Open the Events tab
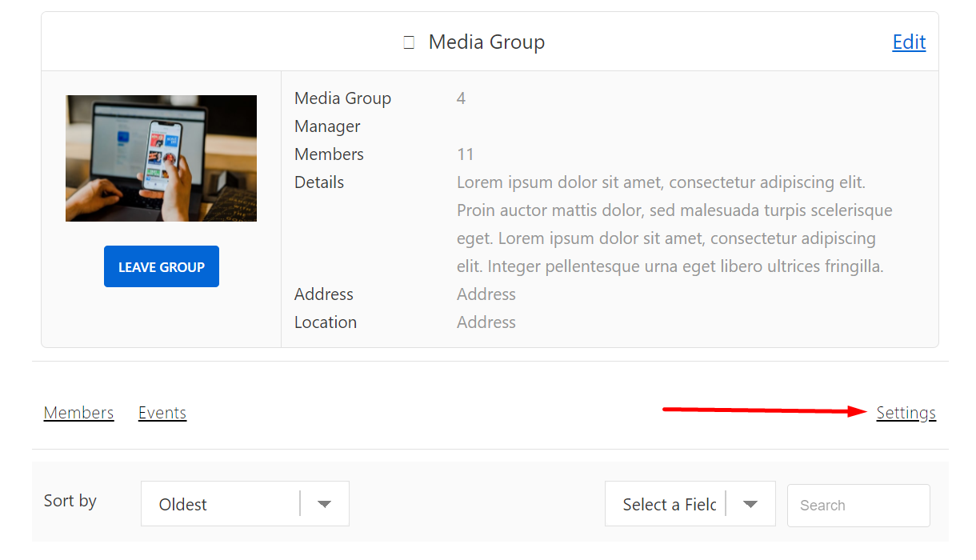This screenshot has height=560, width=976. (162, 412)
